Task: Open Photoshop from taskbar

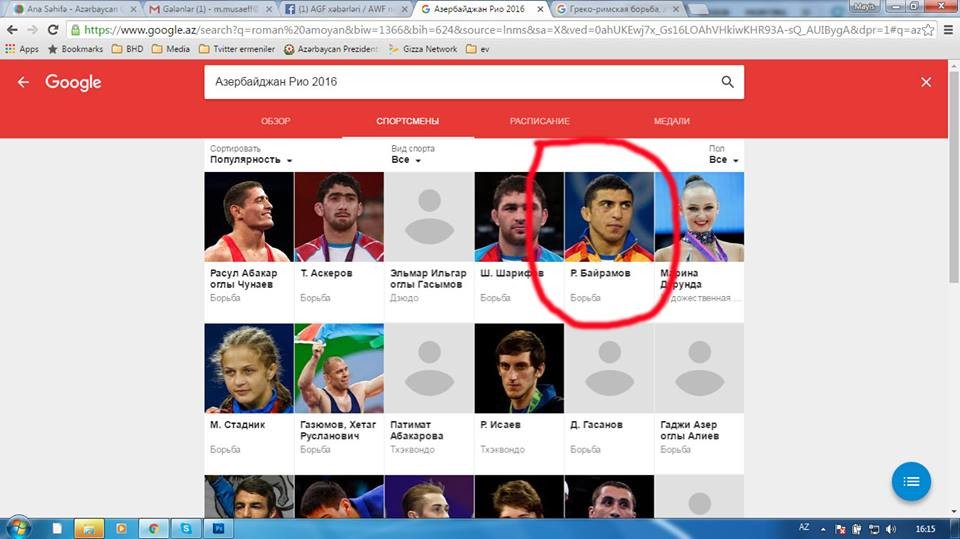Action: coord(218,528)
